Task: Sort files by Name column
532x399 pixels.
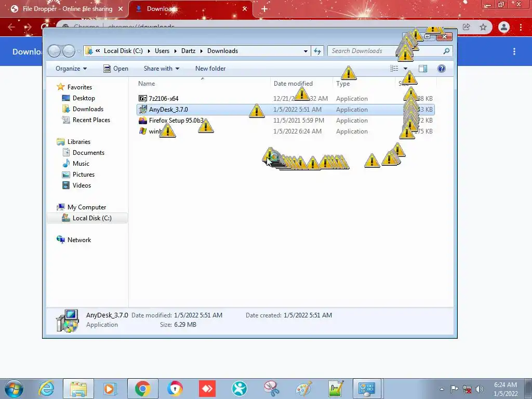Action: (x=203, y=84)
